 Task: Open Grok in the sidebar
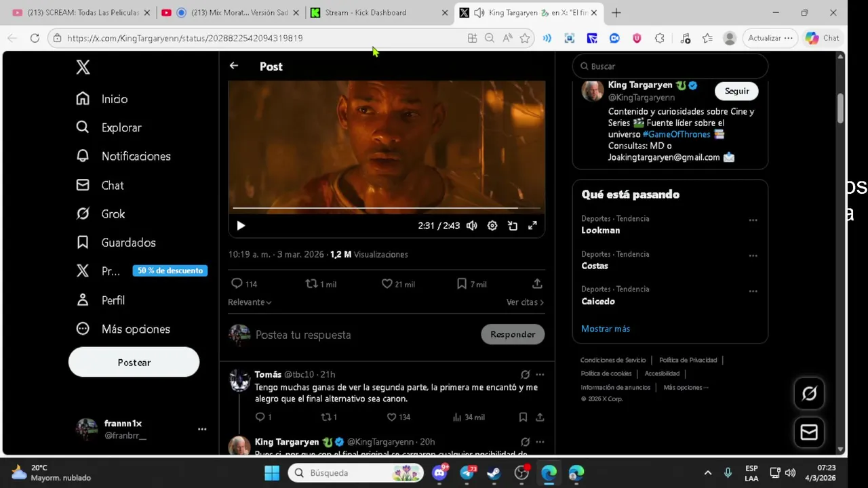[100, 213]
